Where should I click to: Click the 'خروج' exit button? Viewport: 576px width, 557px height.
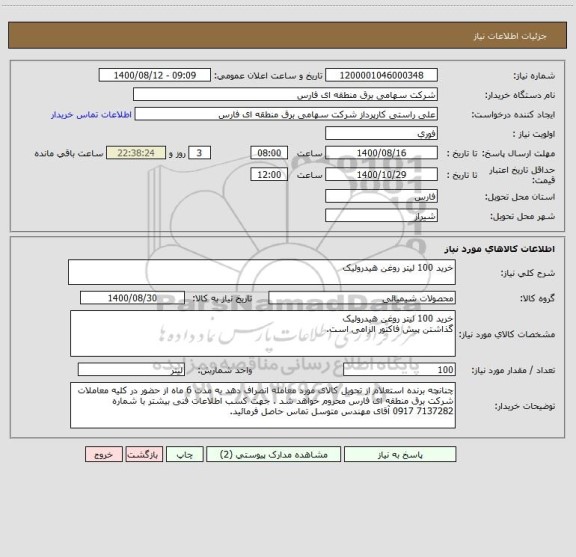104,454
